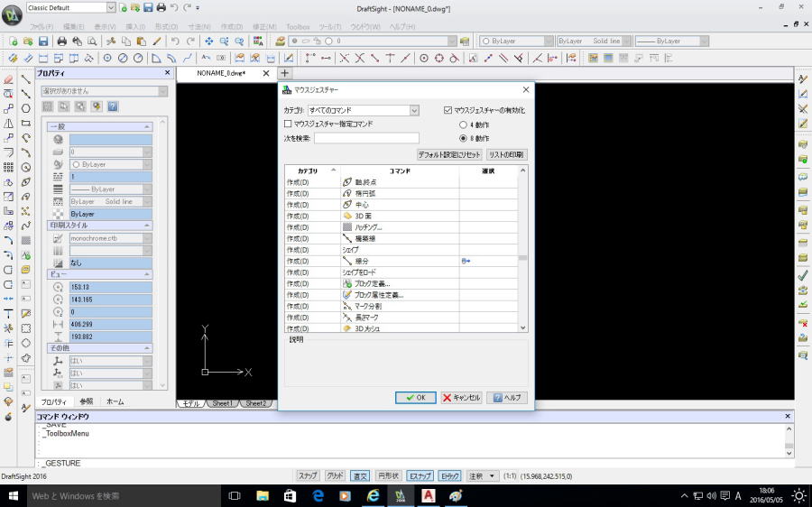Click the Properties painter brush icon
The image size is (812, 507).
pos(157,41)
